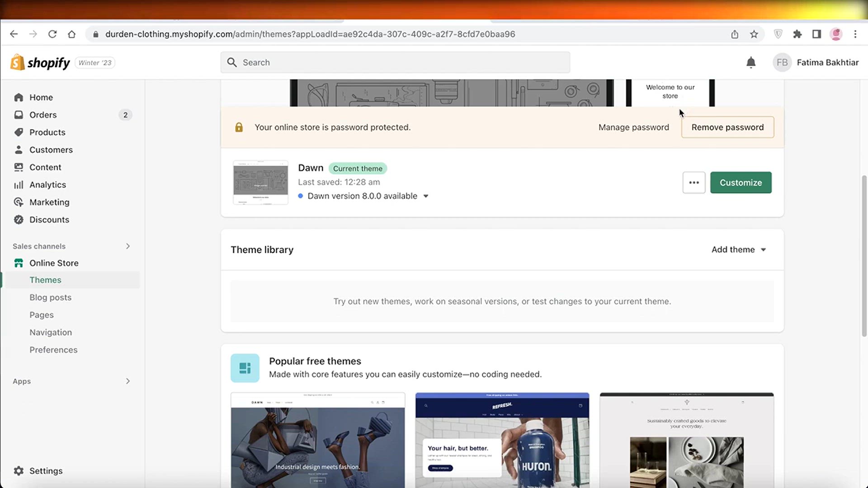868x488 pixels.
Task: Click the Shopify logo
Action: [x=40, y=62]
